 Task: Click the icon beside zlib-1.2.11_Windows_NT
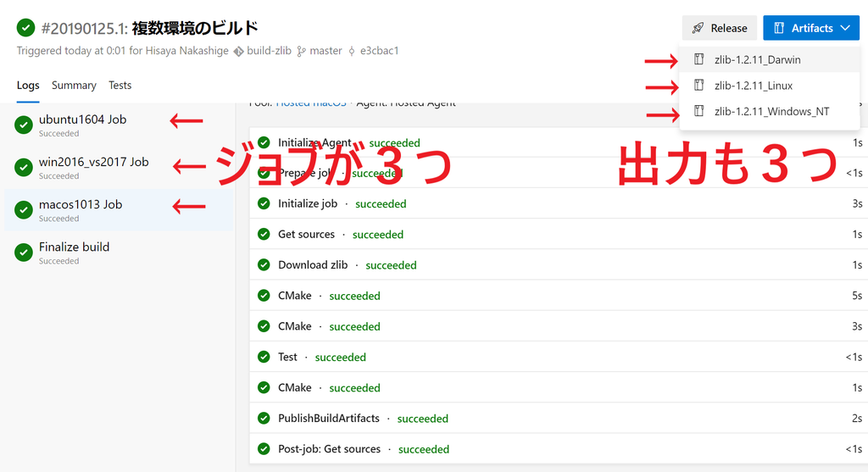pos(699,111)
